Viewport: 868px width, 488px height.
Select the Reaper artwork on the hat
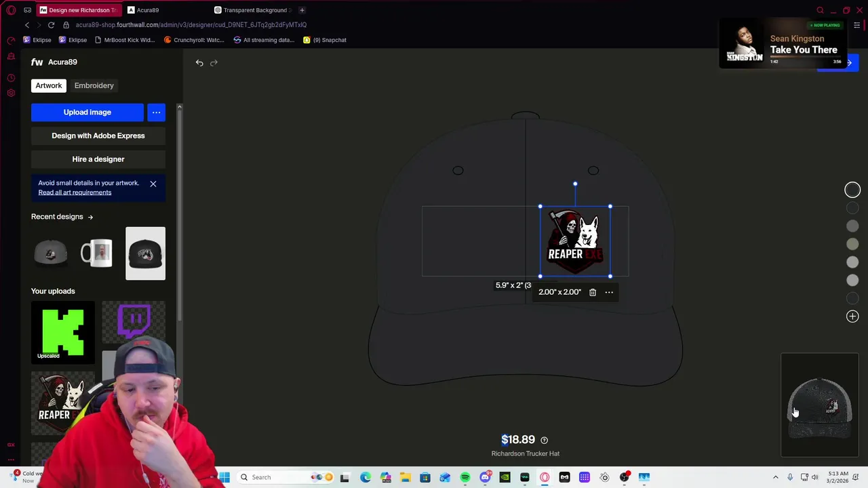click(x=575, y=241)
